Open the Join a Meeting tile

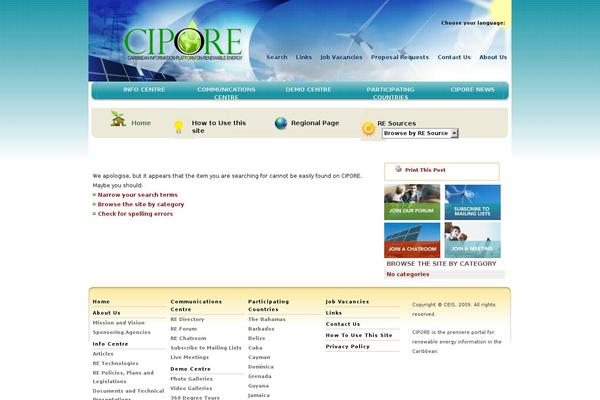pyautogui.click(x=473, y=240)
